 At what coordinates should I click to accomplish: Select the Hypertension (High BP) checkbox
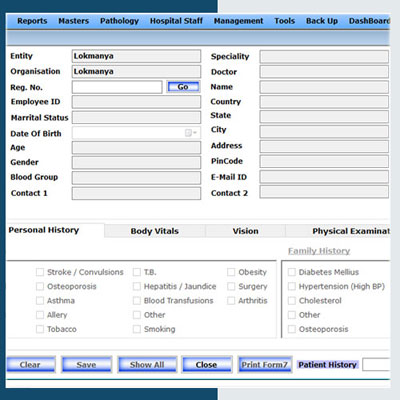point(292,286)
